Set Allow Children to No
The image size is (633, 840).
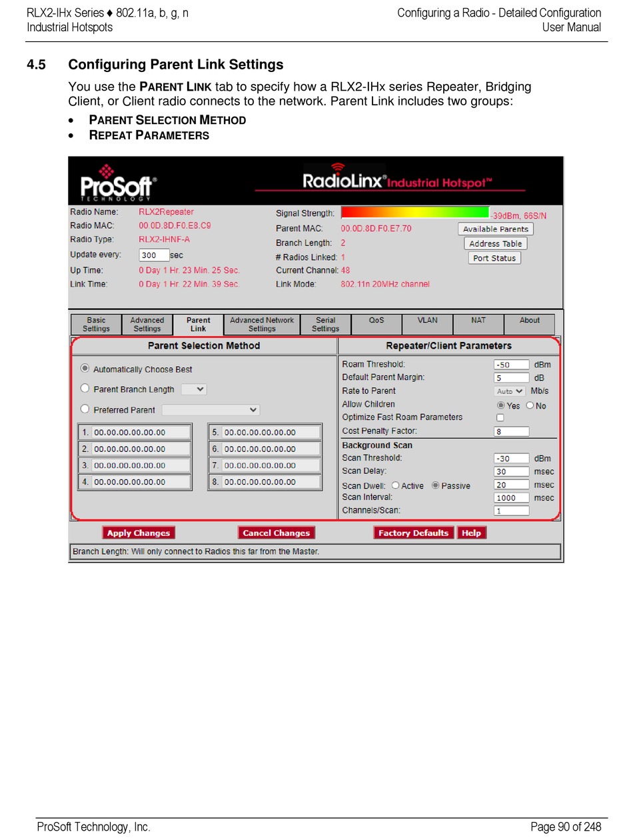[x=530, y=405]
